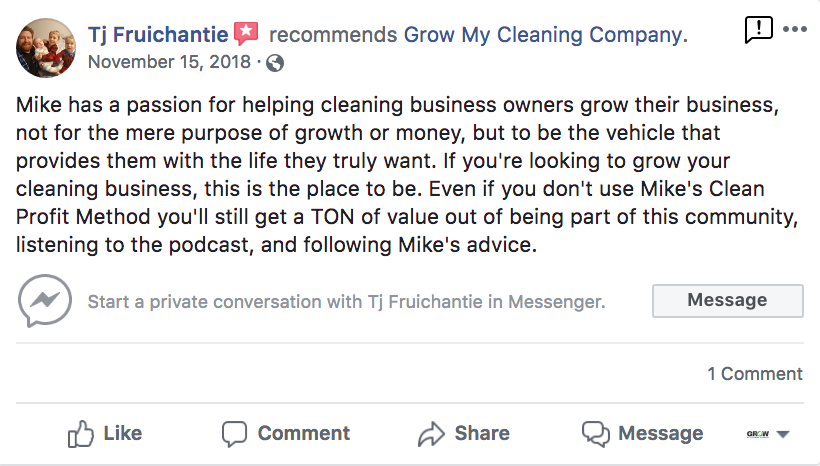820x466 pixels.
Task: Click the red recommendation star badge
Action: [246, 35]
